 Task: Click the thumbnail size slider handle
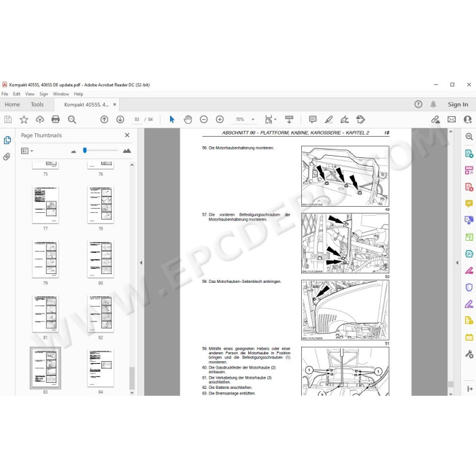[85, 150]
